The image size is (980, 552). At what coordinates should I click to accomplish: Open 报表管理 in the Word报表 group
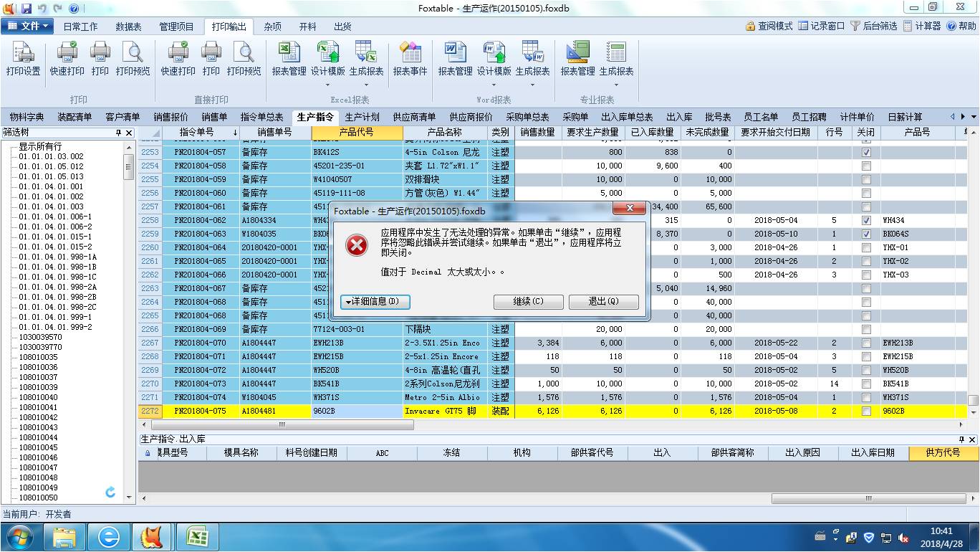pos(456,59)
